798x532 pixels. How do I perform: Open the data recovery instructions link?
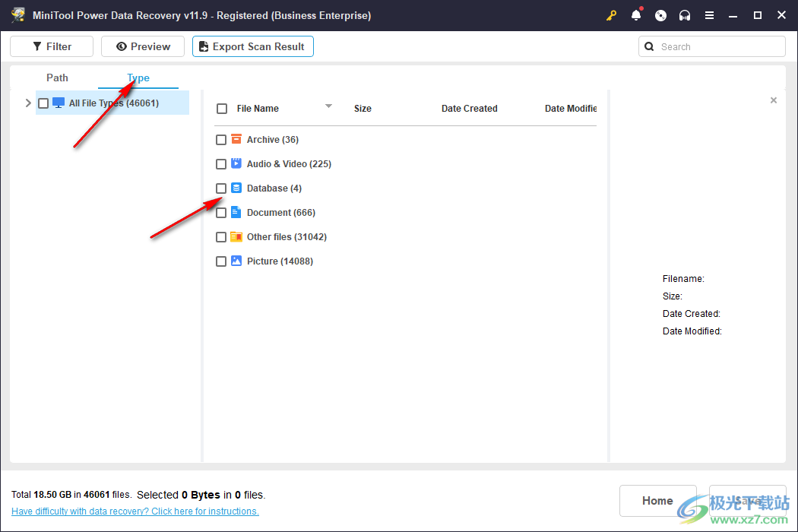135,511
